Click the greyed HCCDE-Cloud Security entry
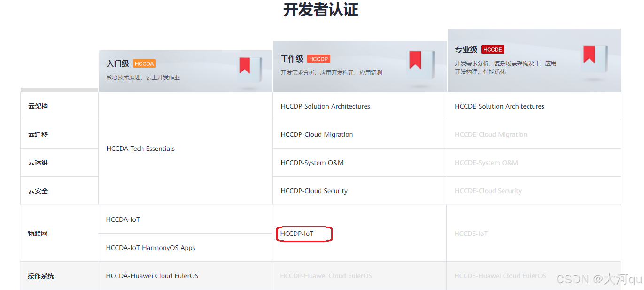Viewport: 644px width, 290px height. [488, 191]
